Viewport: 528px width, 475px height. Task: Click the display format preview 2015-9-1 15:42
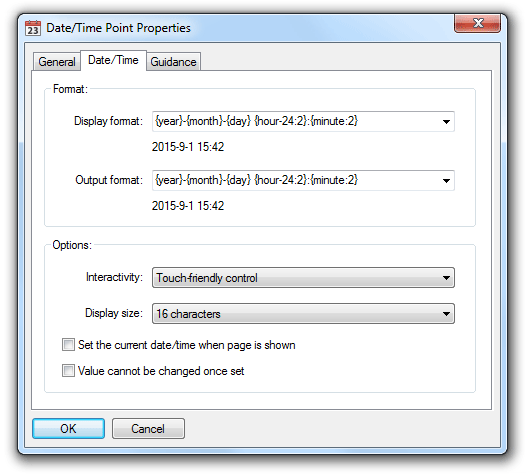pos(188,147)
